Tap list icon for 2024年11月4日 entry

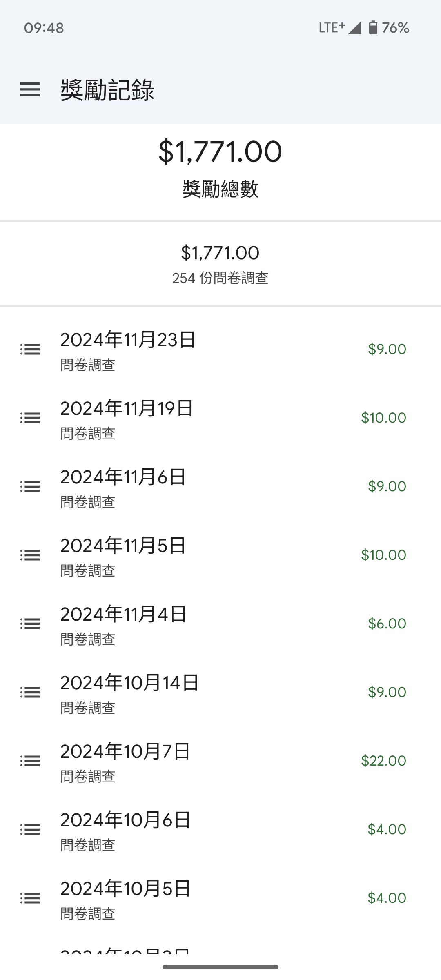(x=30, y=624)
